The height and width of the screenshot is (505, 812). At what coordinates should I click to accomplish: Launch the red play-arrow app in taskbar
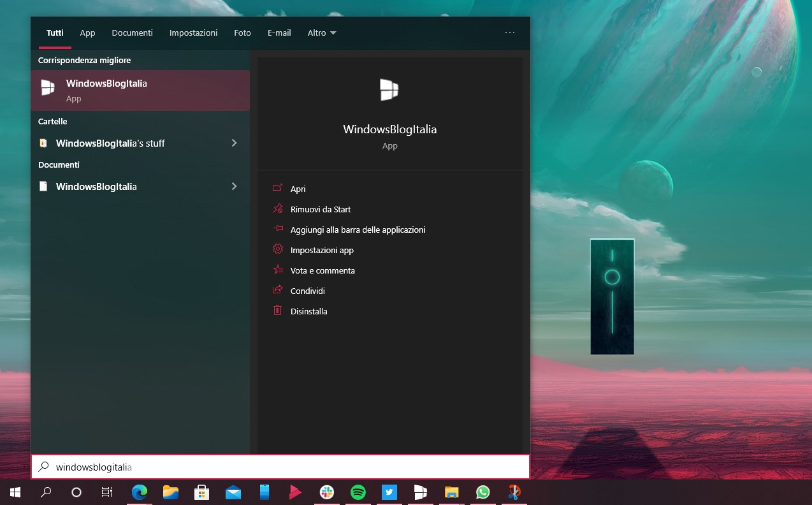click(x=295, y=492)
